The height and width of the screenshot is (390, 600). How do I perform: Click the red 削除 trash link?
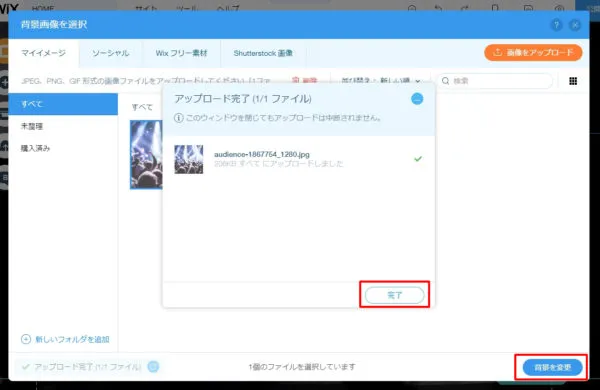(305, 81)
